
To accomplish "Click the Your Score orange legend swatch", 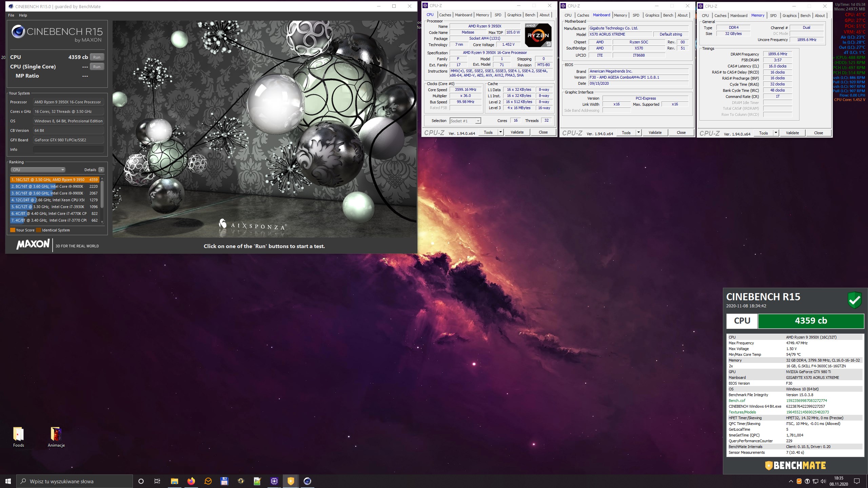I will pyautogui.click(x=13, y=230).
